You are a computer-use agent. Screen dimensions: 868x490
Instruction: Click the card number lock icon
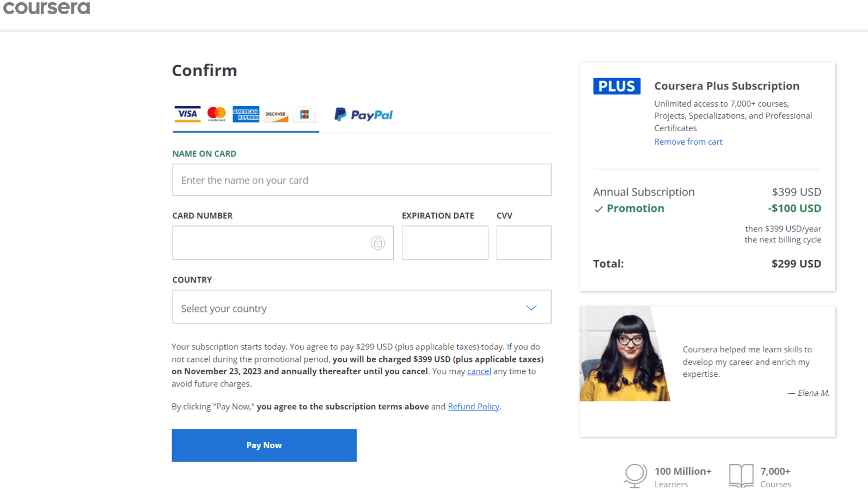tap(378, 243)
